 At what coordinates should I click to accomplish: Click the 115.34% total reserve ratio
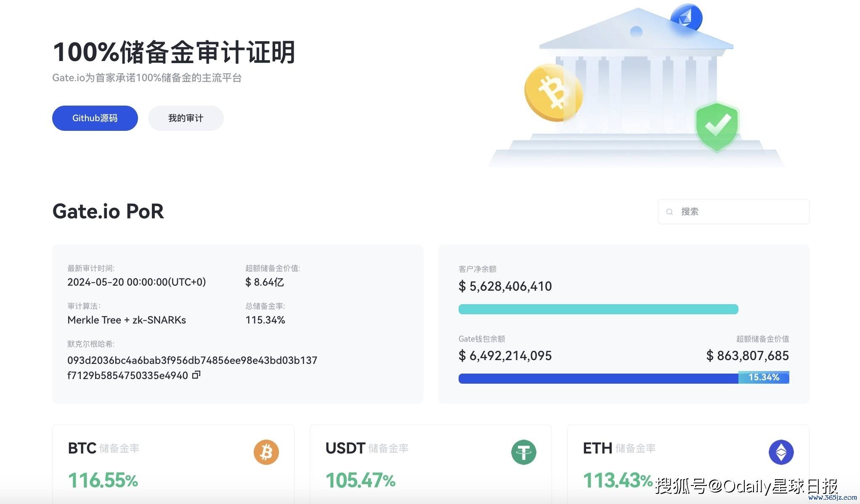pyautogui.click(x=265, y=320)
